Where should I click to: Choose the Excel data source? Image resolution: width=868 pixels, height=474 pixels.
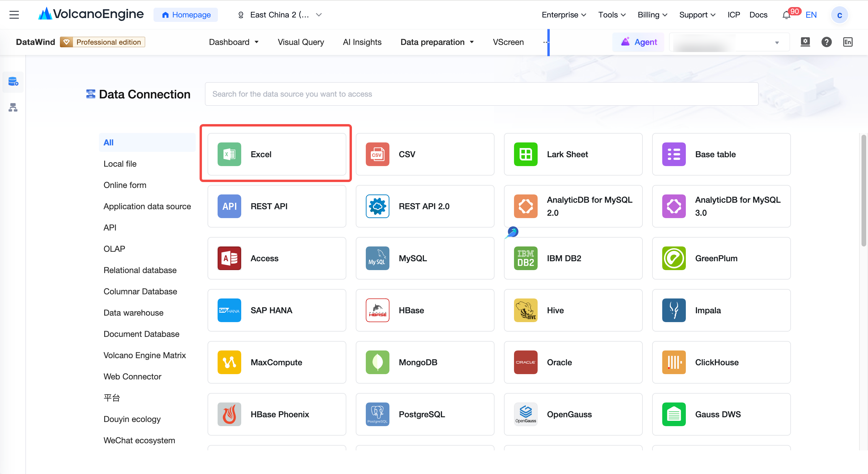pos(277,154)
